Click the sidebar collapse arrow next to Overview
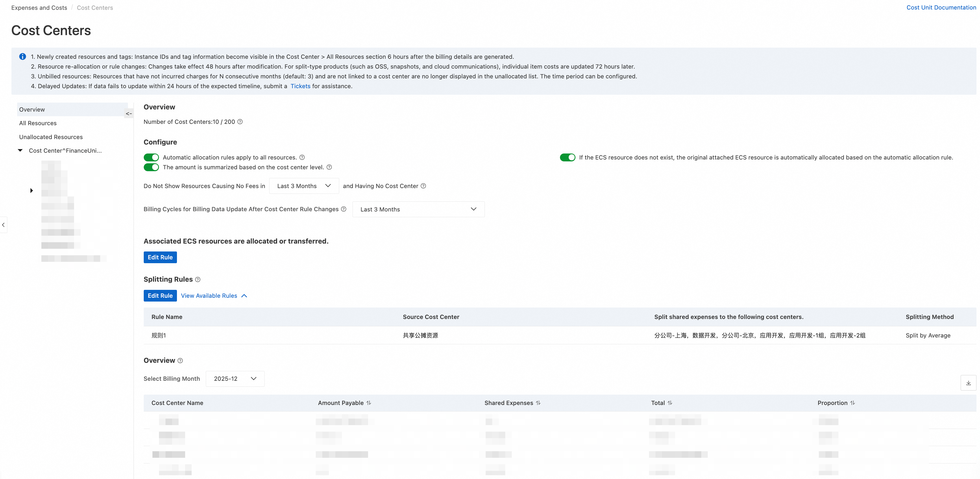 click(128, 113)
